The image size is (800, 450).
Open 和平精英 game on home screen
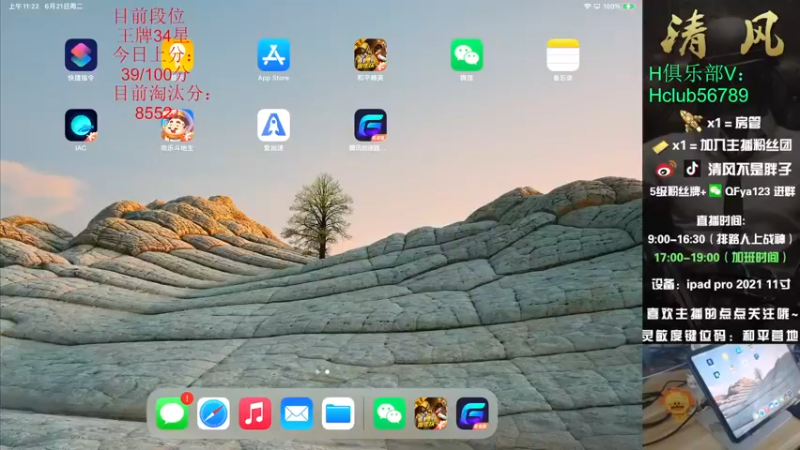[370, 55]
